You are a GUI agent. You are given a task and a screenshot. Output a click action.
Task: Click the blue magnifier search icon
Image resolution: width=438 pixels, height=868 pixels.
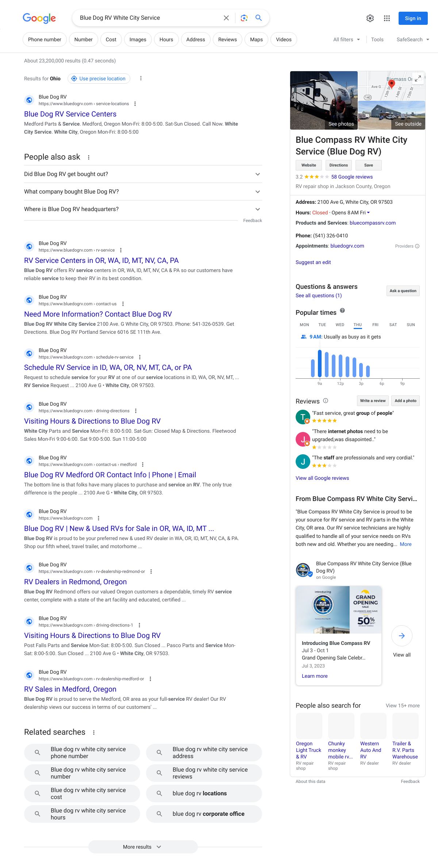tap(258, 18)
